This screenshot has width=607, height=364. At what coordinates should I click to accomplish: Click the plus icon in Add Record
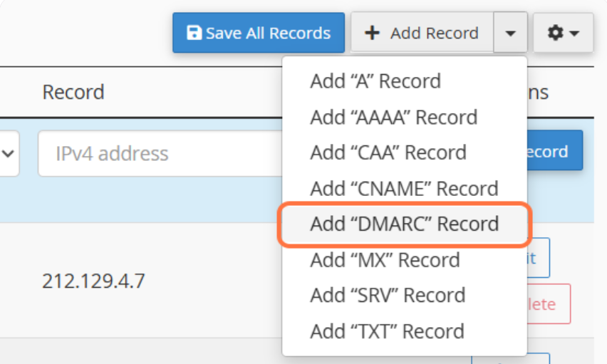(372, 33)
